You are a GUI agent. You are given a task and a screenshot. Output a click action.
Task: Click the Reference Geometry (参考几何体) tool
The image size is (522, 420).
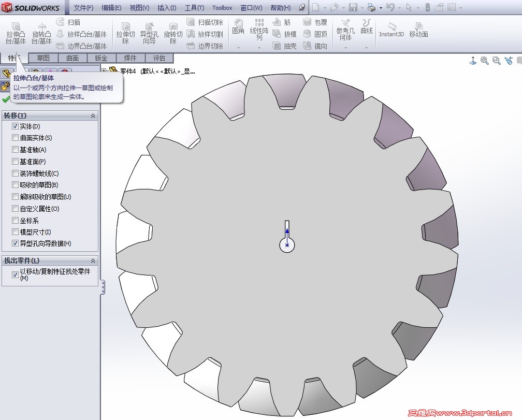pyautogui.click(x=345, y=30)
